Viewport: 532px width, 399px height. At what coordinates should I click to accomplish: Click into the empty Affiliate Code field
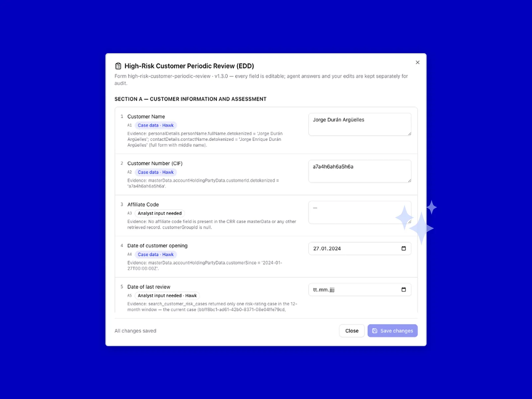[x=360, y=212]
